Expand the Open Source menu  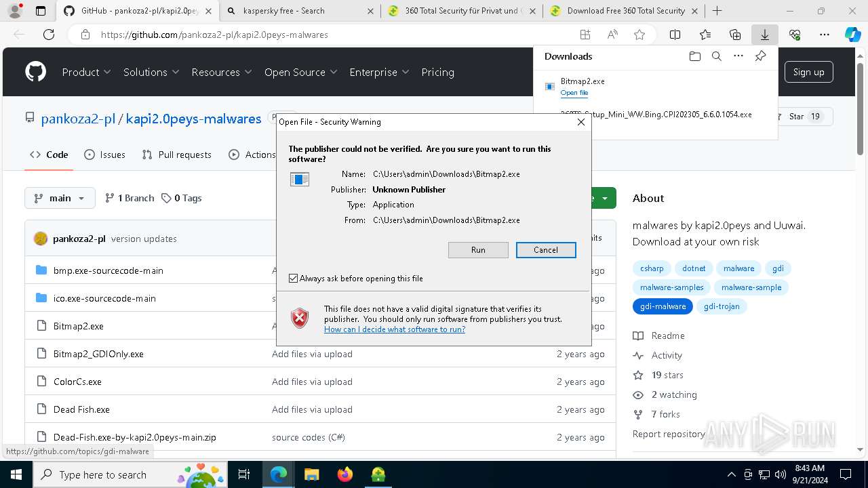[300, 72]
